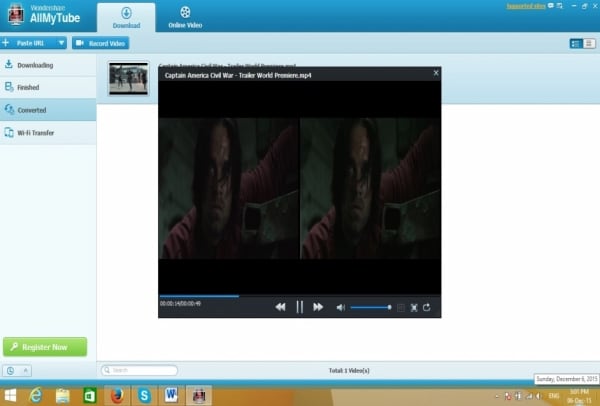The image size is (600, 406).
Task: Click the system tray volume icon
Action: point(538,396)
